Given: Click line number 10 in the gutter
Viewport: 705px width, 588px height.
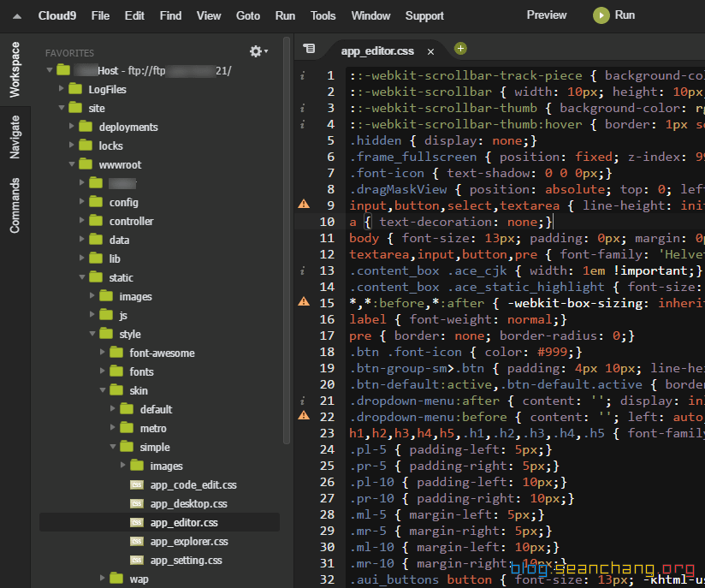Looking at the screenshot, I should pos(327,222).
